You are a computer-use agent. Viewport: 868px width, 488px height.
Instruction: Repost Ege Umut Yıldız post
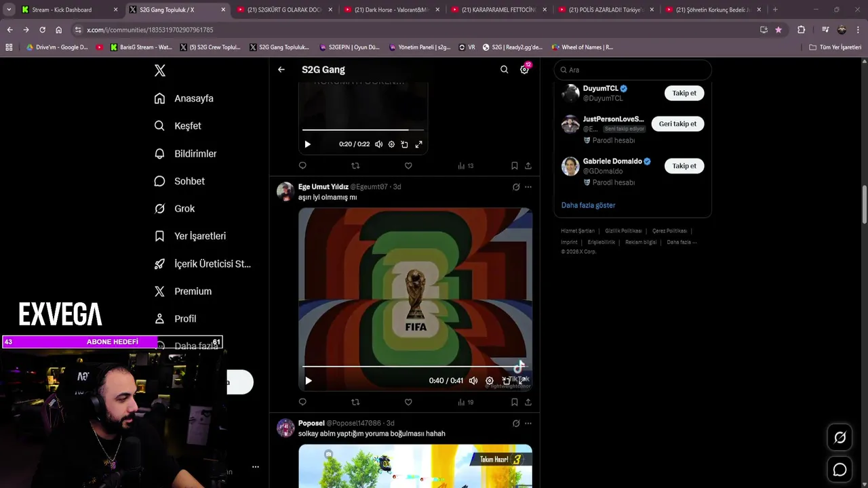(355, 402)
